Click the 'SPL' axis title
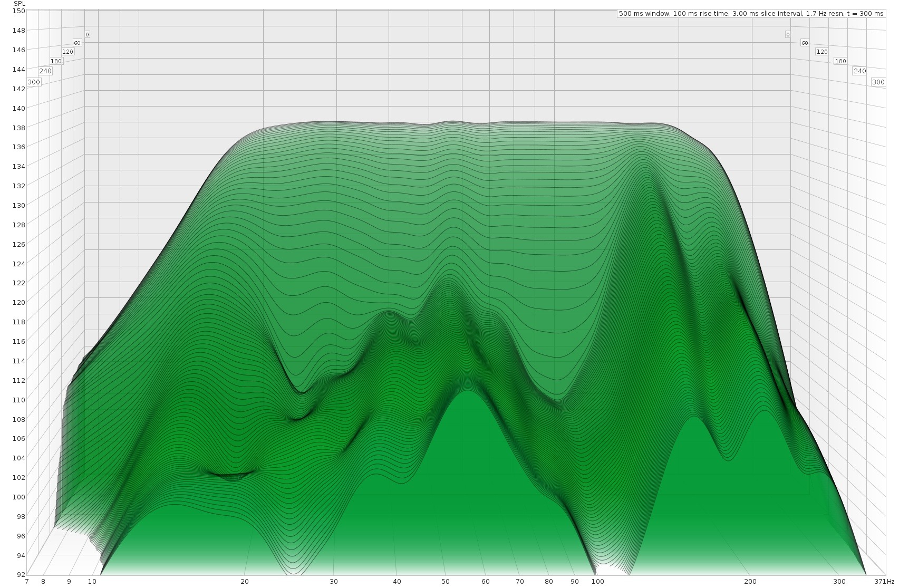Screen dimensions: 899x588 (x=19, y=4)
